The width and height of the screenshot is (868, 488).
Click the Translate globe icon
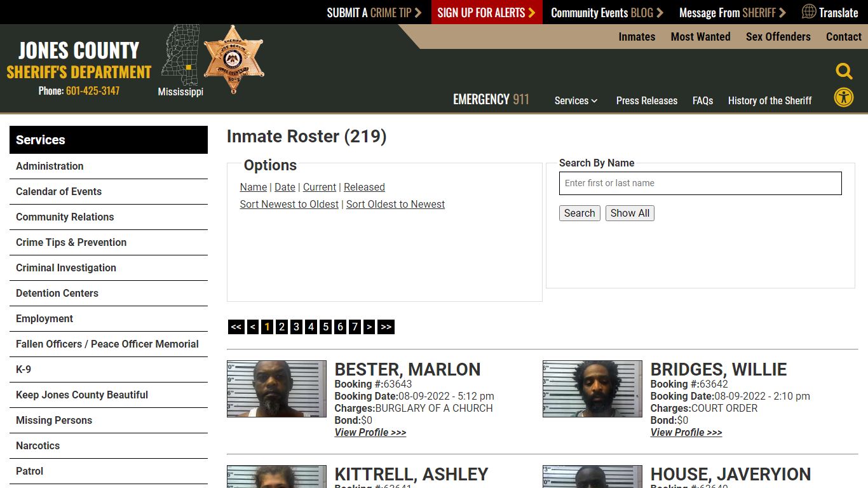[809, 11]
